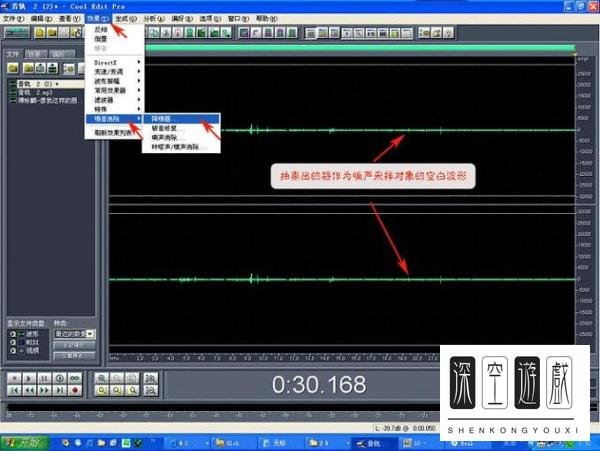
Task: Expand the DirectX submenu
Action: point(114,62)
